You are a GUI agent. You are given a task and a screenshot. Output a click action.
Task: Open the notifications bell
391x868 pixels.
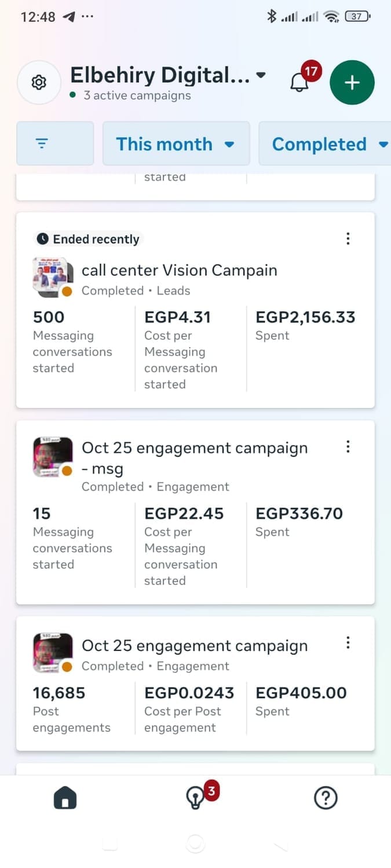299,82
